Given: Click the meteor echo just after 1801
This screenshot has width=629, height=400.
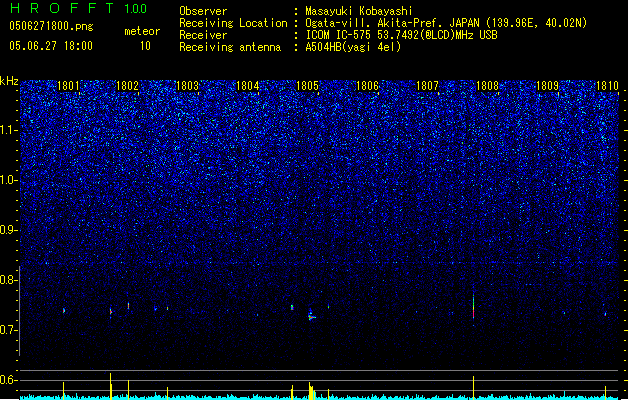Looking at the screenshot, I should tap(64, 311).
